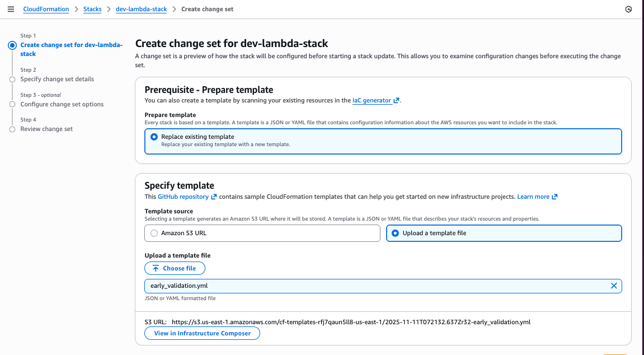This screenshot has width=644, height=355.
Task: Click the external link icon after GitHub repository
Action: click(x=214, y=197)
